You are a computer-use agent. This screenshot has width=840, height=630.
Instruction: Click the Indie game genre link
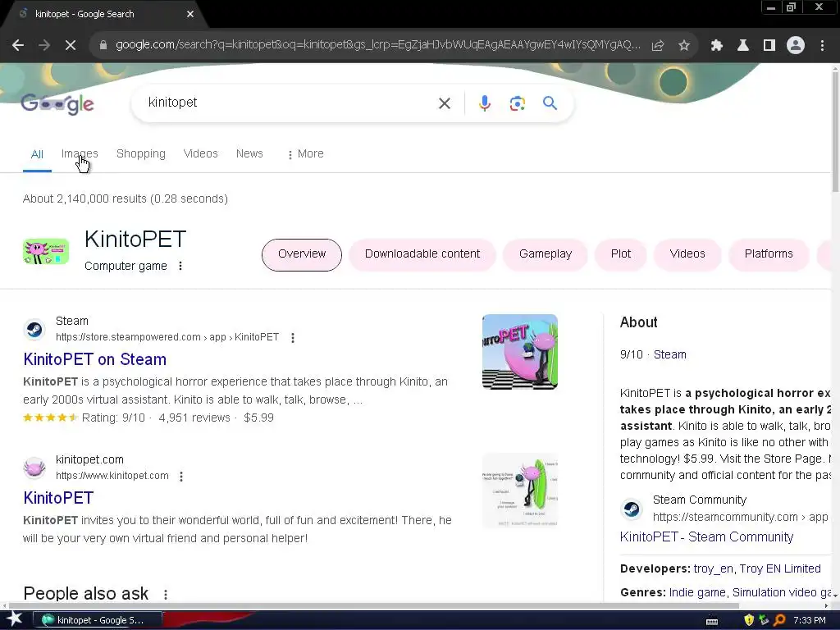pos(697,592)
